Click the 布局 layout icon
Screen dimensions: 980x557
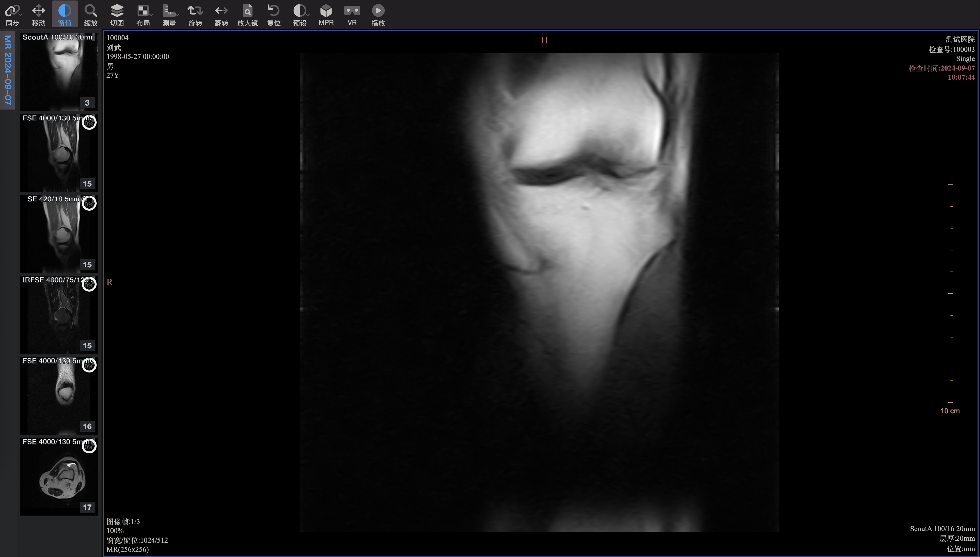(x=143, y=11)
